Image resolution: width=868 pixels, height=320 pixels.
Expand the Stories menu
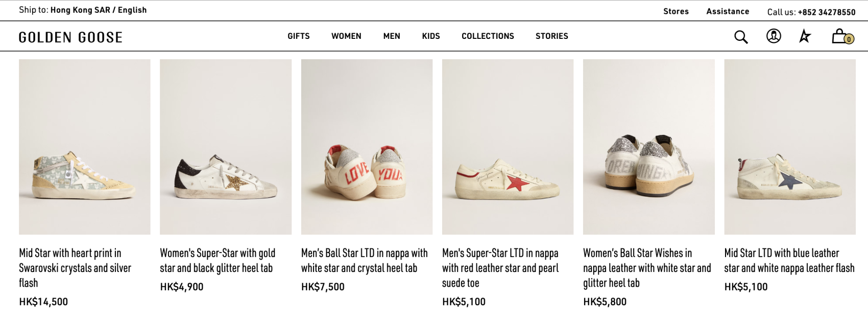tap(551, 36)
